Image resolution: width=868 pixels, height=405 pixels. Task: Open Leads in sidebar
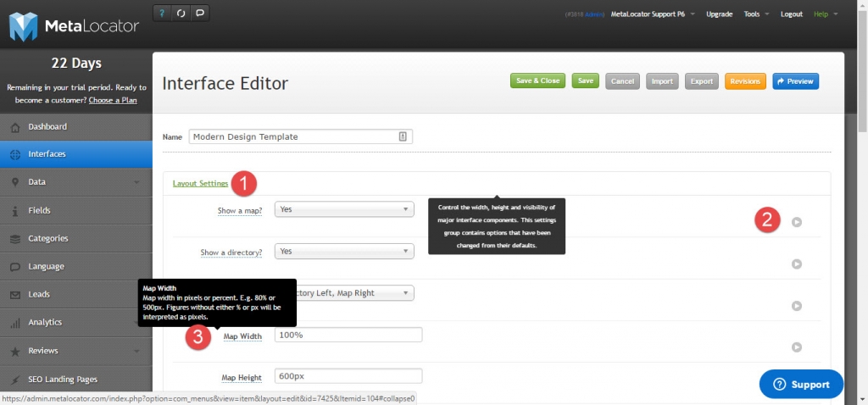pos(76,295)
